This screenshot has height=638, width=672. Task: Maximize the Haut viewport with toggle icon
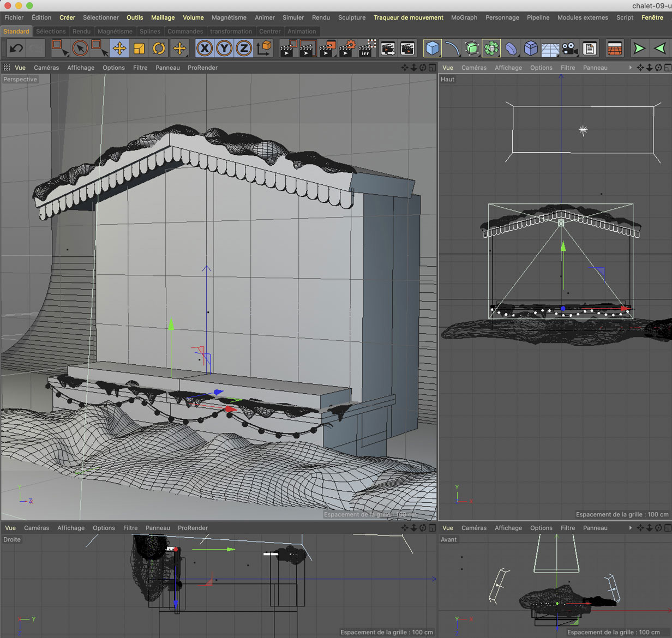(x=668, y=68)
